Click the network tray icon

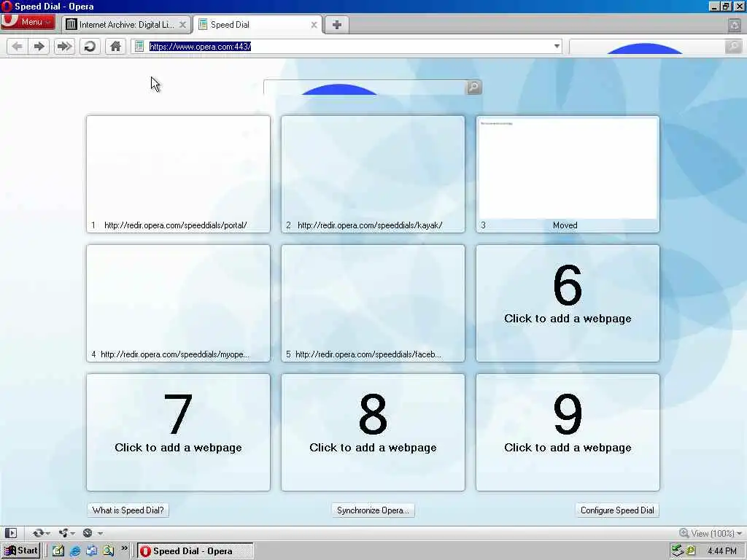tap(678, 551)
